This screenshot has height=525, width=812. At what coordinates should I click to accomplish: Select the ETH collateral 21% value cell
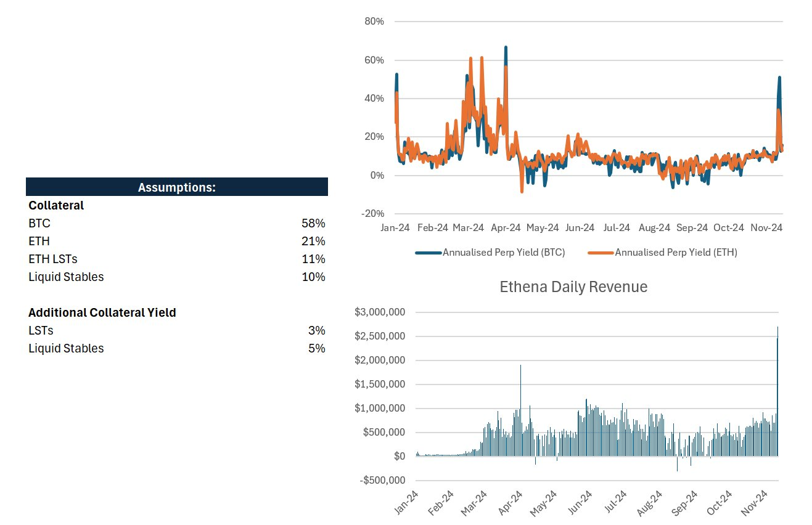[313, 241]
